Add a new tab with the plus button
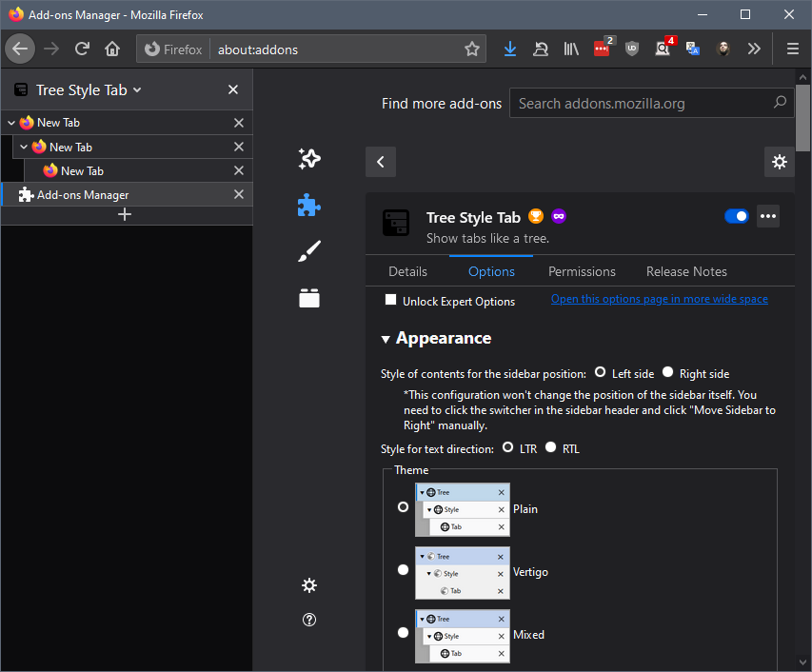 (x=125, y=214)
